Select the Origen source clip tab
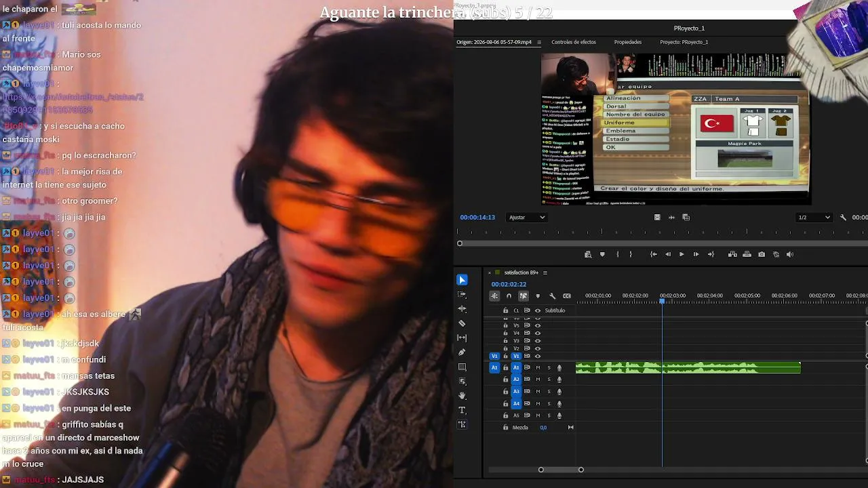Viewport: 868px width, 488px height. point(494,42)
